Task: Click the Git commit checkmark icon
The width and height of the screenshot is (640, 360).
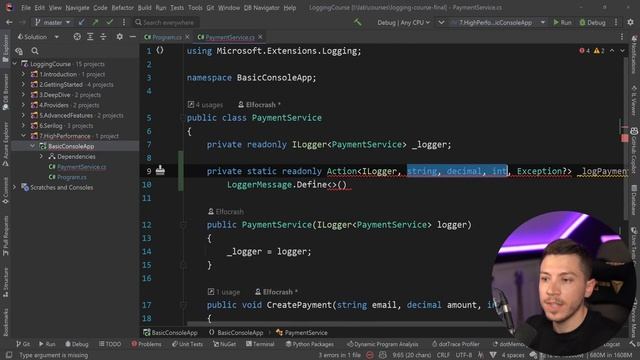Action: 109,22
